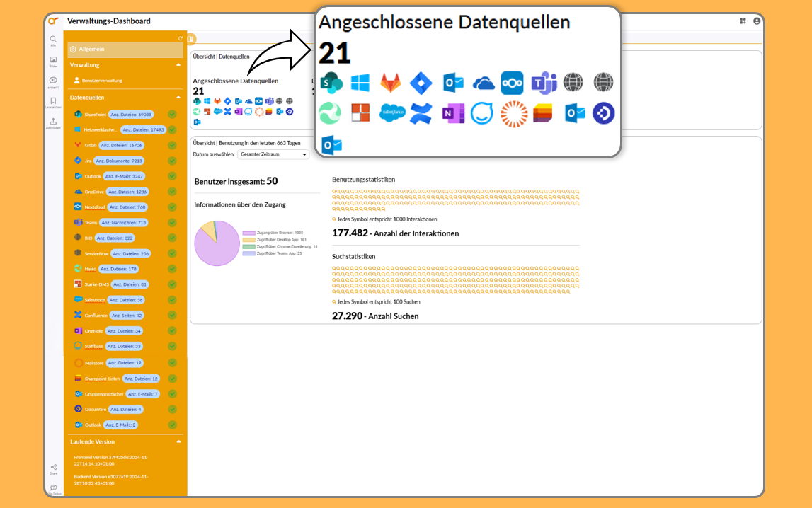Click the Hochladen upload icon
Screen dimensions: 812x508
[53, 122]
